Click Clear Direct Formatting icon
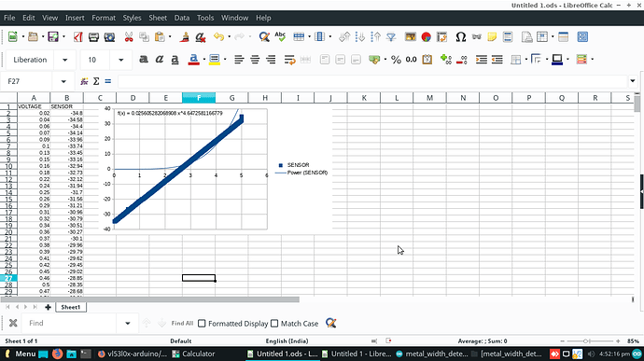The image size is (644, 361). [201, 37]
